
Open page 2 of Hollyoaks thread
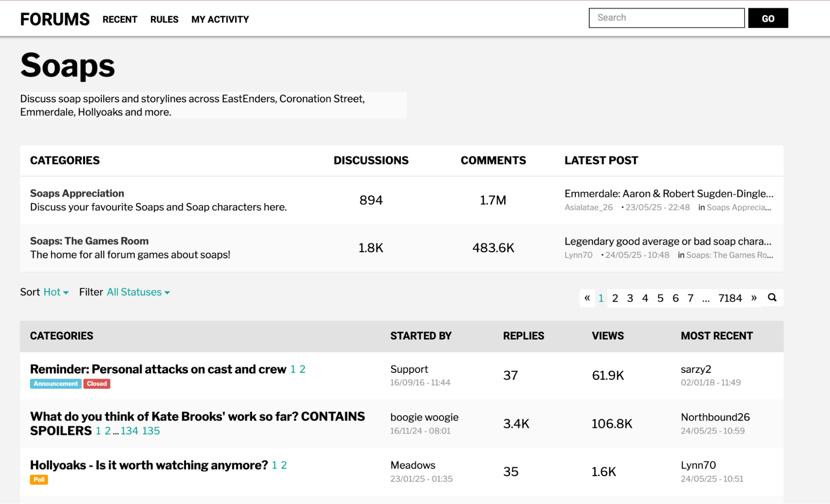[284, 465]
